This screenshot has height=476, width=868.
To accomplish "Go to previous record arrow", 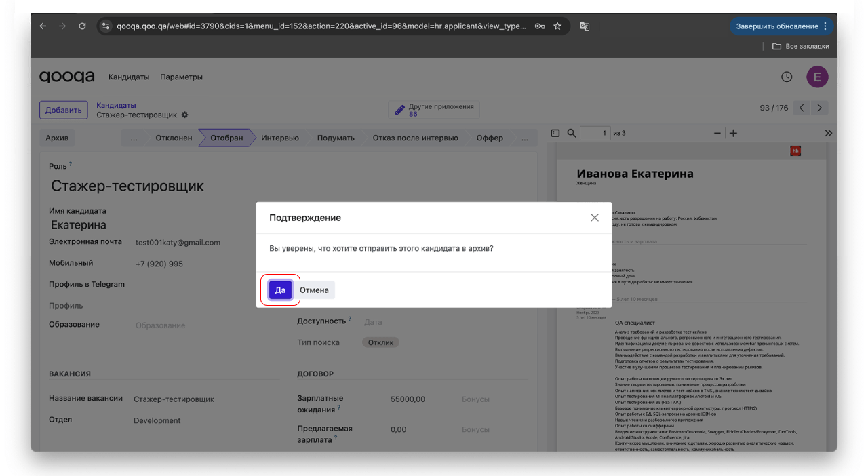I will click(802, 108).
